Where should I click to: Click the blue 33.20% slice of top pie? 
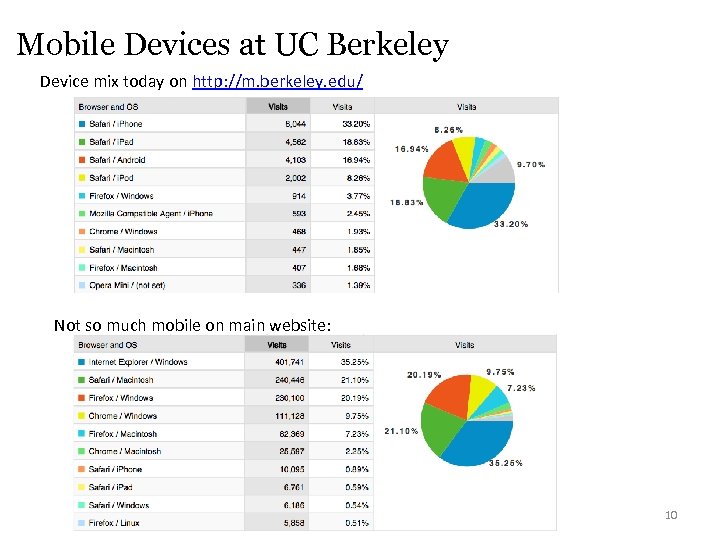pyautogui.click(x=482, y=204)
